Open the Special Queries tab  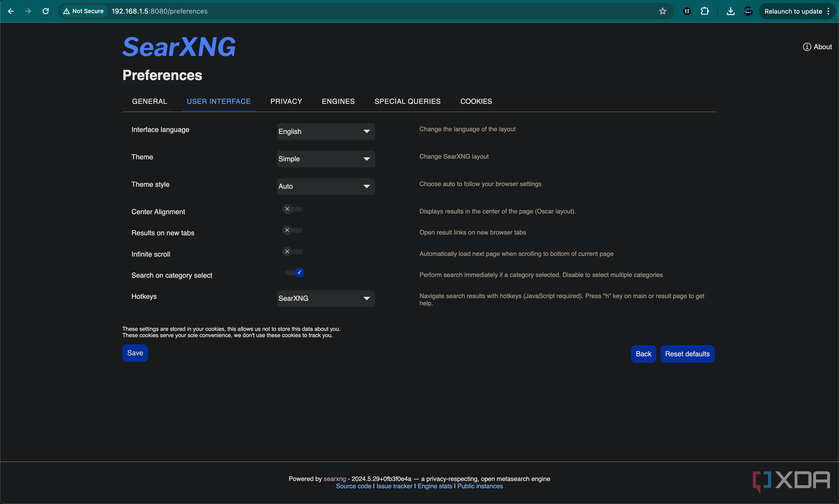(x=407, y=101)
